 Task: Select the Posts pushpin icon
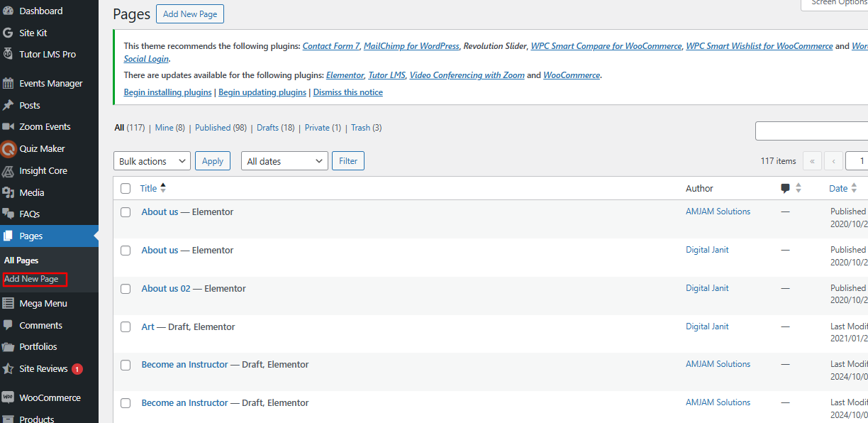(x=9, y=105)
